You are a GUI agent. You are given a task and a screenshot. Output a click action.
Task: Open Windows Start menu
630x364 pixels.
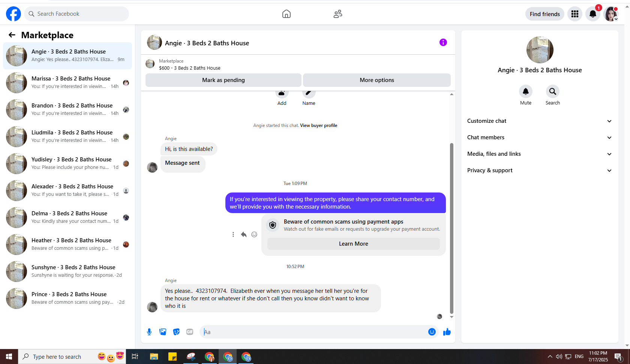pos(9,357)
